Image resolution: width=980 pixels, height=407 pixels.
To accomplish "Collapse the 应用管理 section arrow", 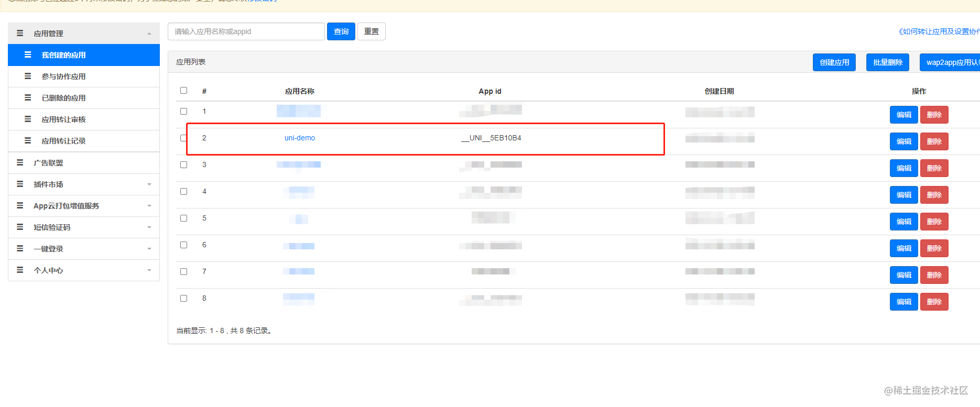I will click(149, 34).
